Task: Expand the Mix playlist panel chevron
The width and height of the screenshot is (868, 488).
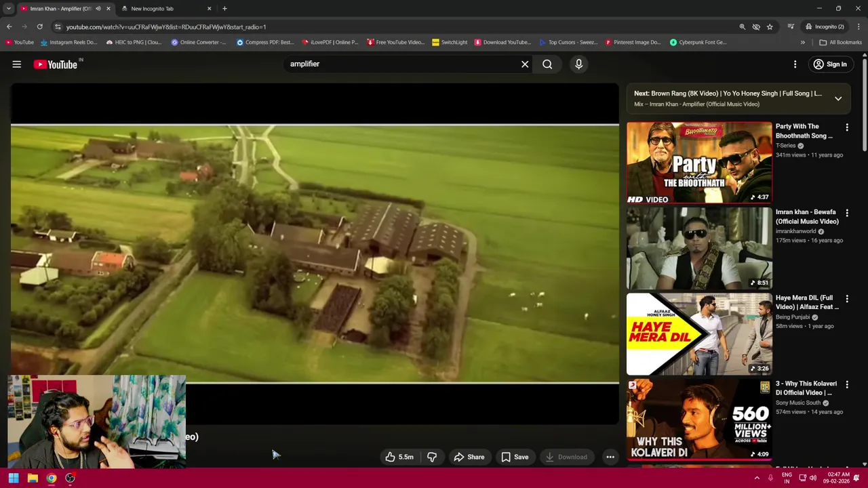Action: pyautogui.click(x=838, y=99)
